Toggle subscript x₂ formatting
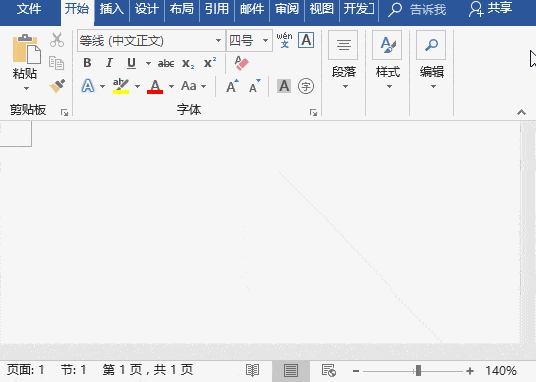The width and height of the screenshot is (536, 382). click(x=188, y=64)
